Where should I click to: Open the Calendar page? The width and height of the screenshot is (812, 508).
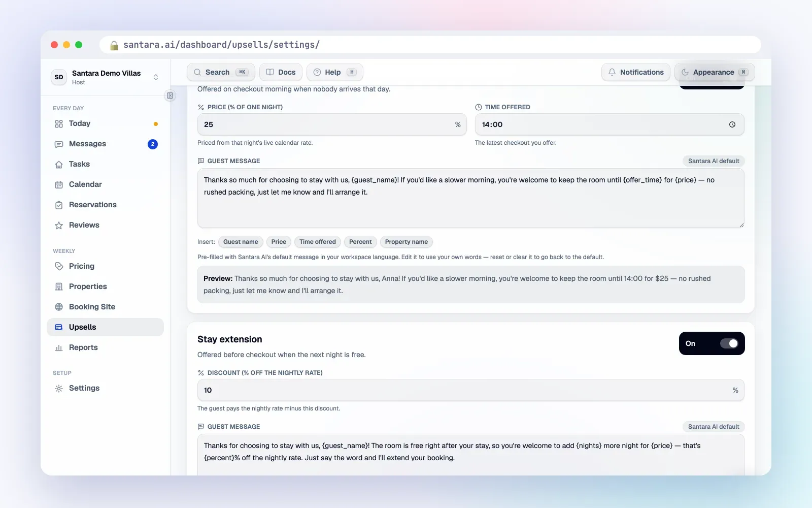tap(105, 184)
